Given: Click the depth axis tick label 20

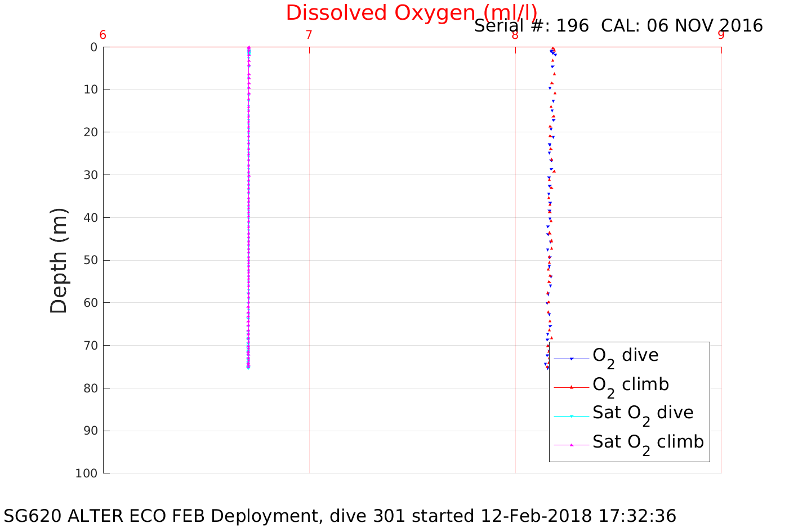Looking at the screenshot, I should tap(90, 132).
